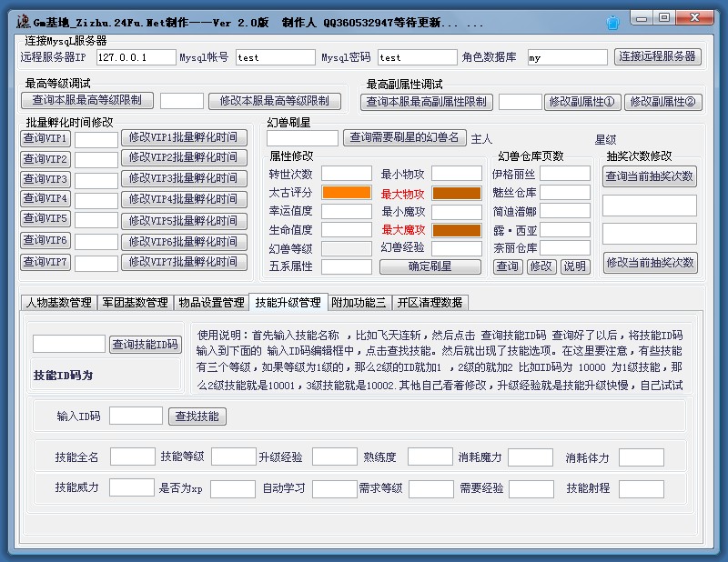This screenshot has width=728, height=562.
Task: Click the orange 太古评分 field
Action: (x=346, y=193)
